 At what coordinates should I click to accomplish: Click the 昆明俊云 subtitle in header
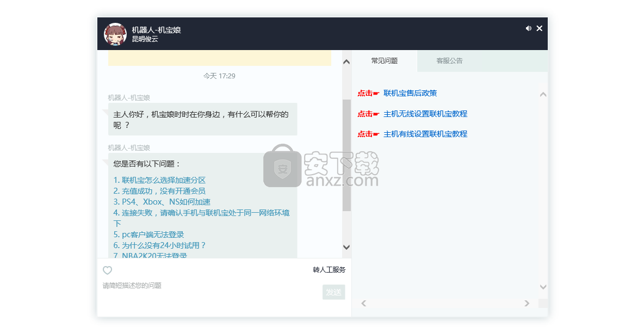(145, 40)
